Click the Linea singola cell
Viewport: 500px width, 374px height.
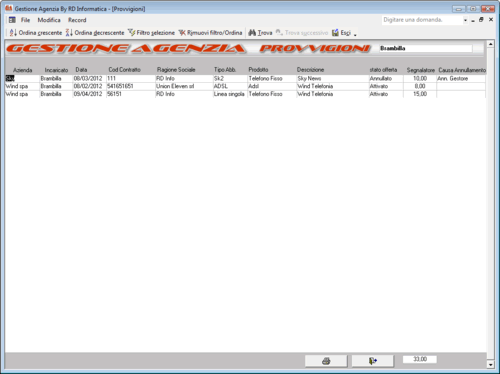pyautogui.click(x=230, y=94)
